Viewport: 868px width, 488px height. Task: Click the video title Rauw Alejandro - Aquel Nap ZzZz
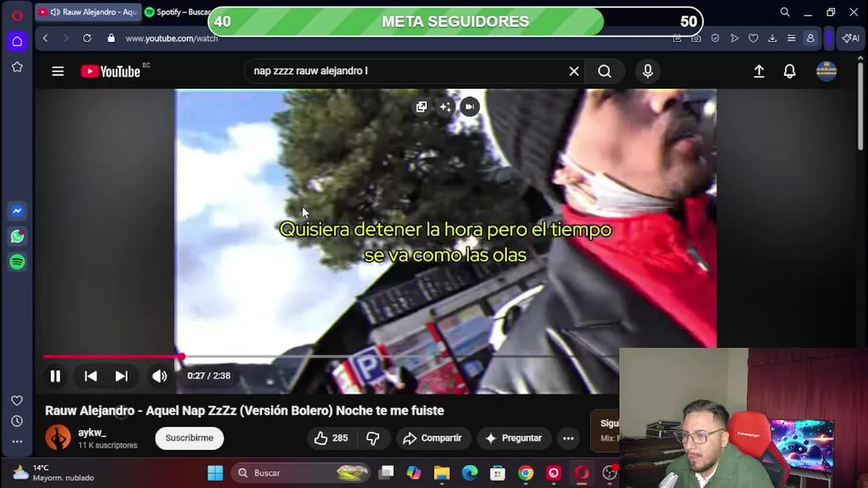[x=245, y=411]
